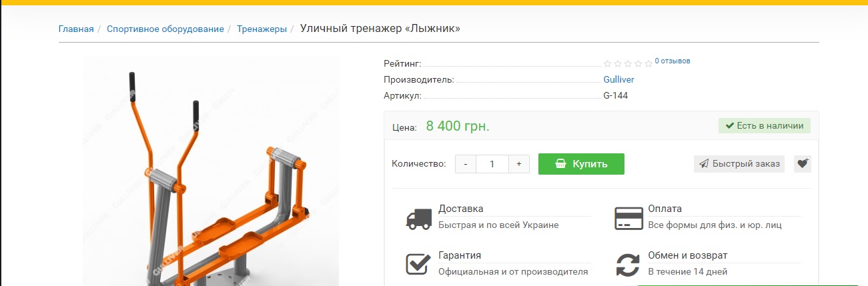This screenshot has height=286, width=868.
Task: Open the Gulliver manufacturer link
Action: pos(618,79)
